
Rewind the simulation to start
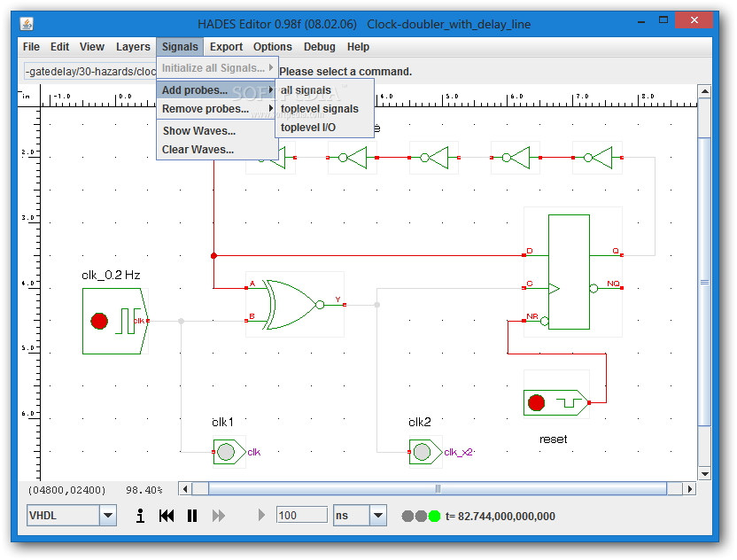click(x=167, y=516)
